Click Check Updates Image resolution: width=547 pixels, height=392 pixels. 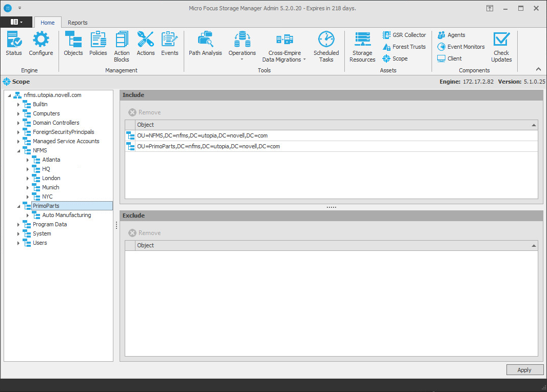[501, 47]
